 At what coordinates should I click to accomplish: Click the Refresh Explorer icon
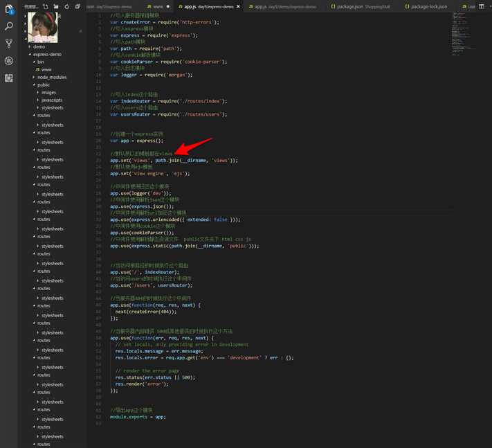pos(66,6)
